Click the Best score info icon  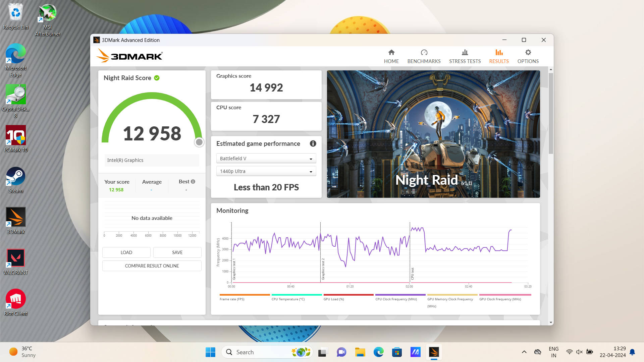tap(193, 182)
